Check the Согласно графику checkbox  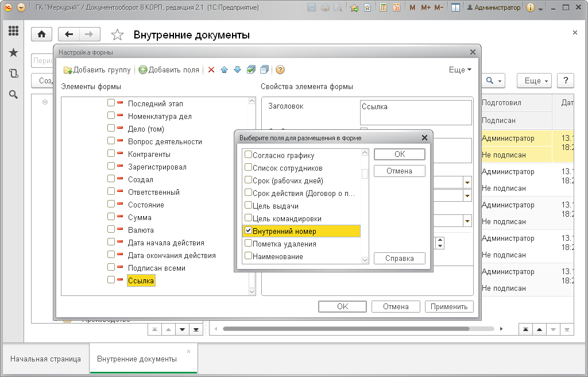[248, 155]
